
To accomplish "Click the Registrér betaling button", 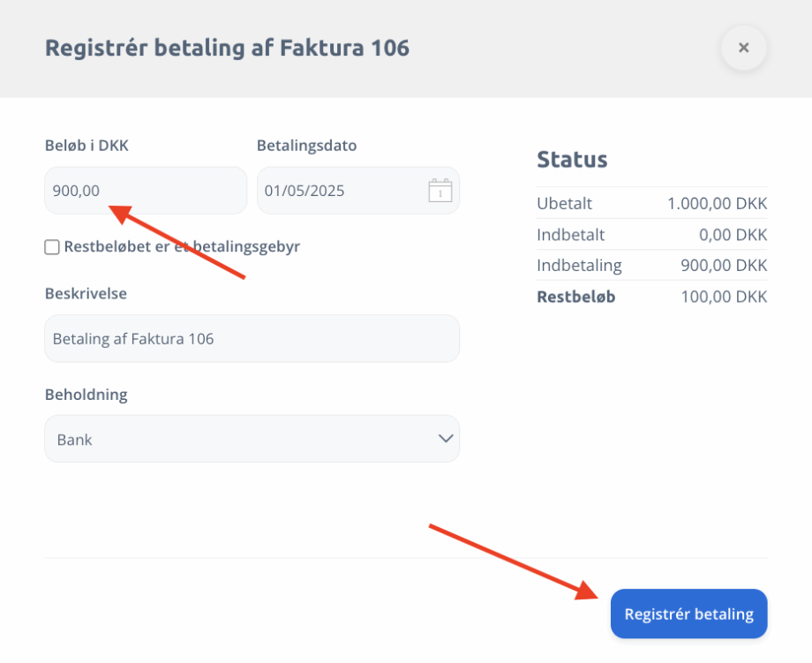I will tap(688, 614).
